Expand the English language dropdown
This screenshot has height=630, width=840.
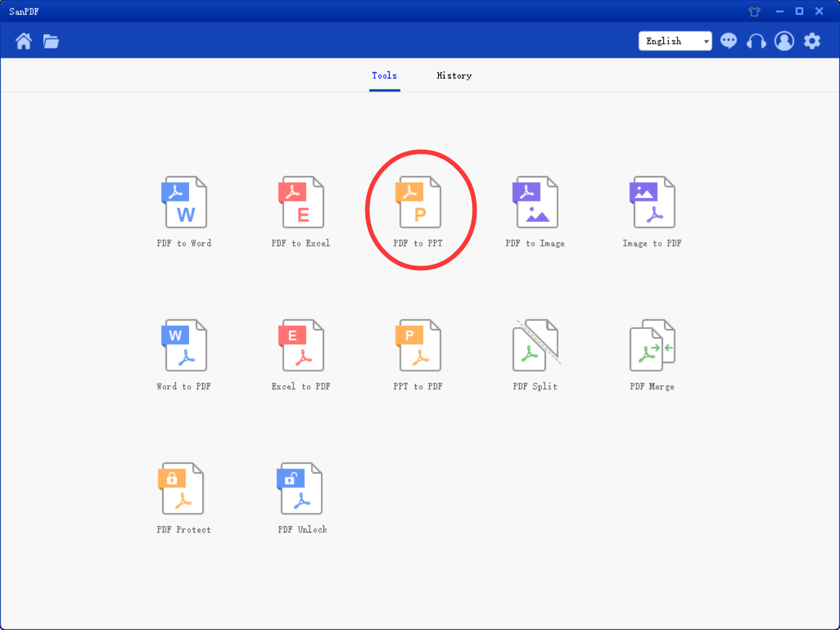[x=706, y=41]
